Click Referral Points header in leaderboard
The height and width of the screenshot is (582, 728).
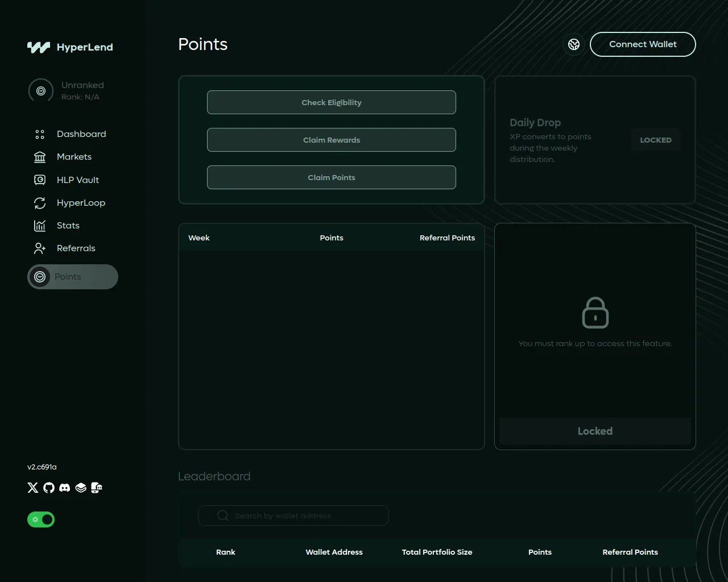pyautogui.click(x=630, y=552)
